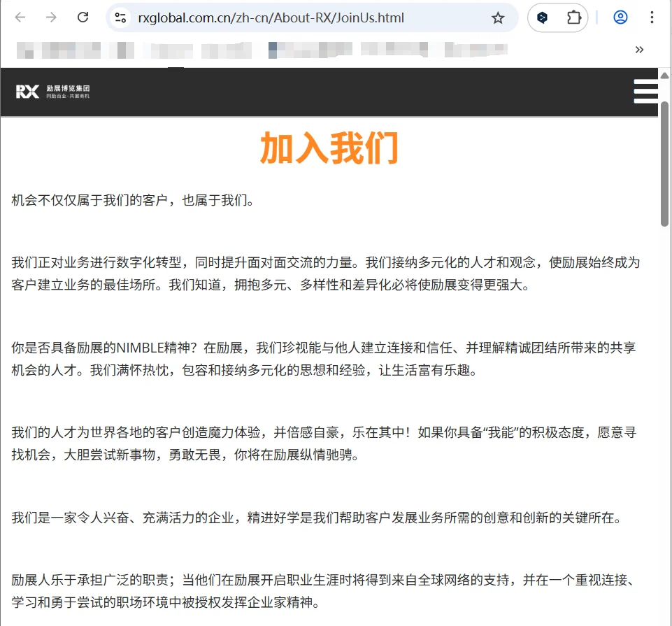Toggle the bookmark star for this page
Image resolution: width=672 pixels, height=626 pixels.
(x=498, y=17)
